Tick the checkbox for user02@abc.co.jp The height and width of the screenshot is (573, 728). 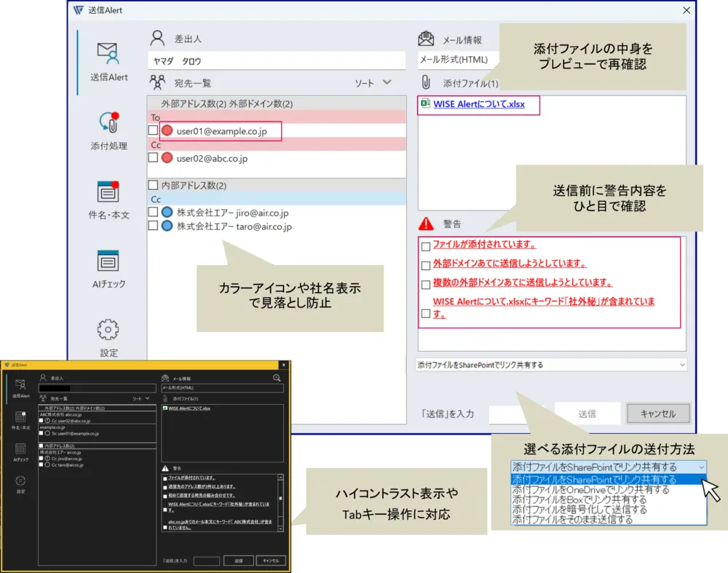153,157
